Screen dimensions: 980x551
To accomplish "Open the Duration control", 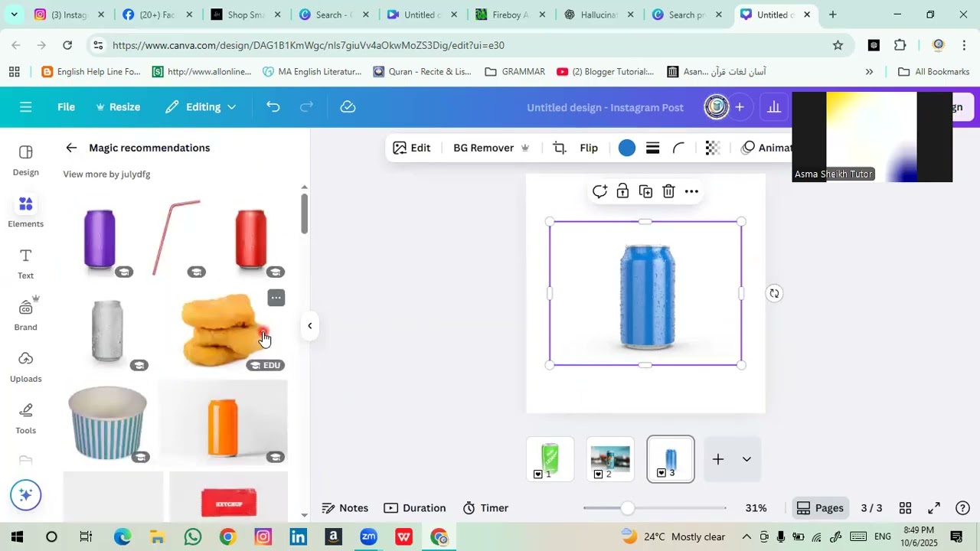I will (x=414, y=508).
